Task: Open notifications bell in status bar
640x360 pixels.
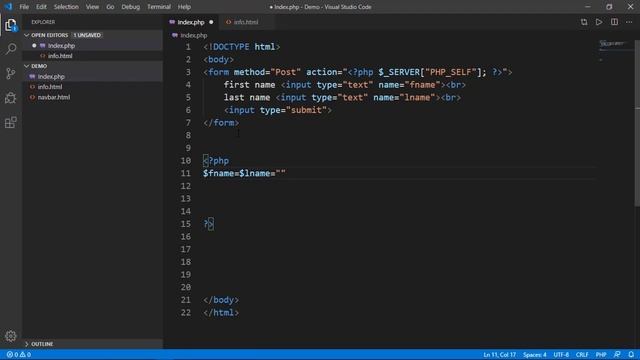Action: tap(631, 354)
